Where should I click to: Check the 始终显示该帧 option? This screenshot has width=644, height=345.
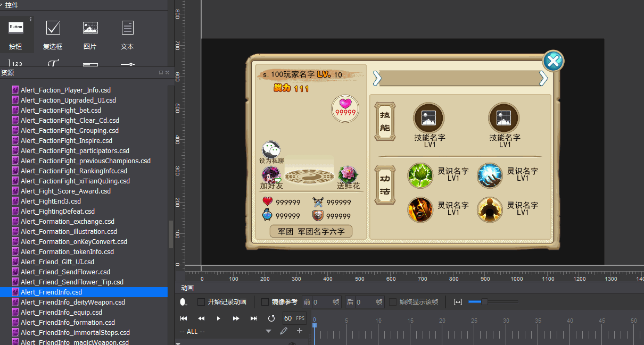[393, 302]
